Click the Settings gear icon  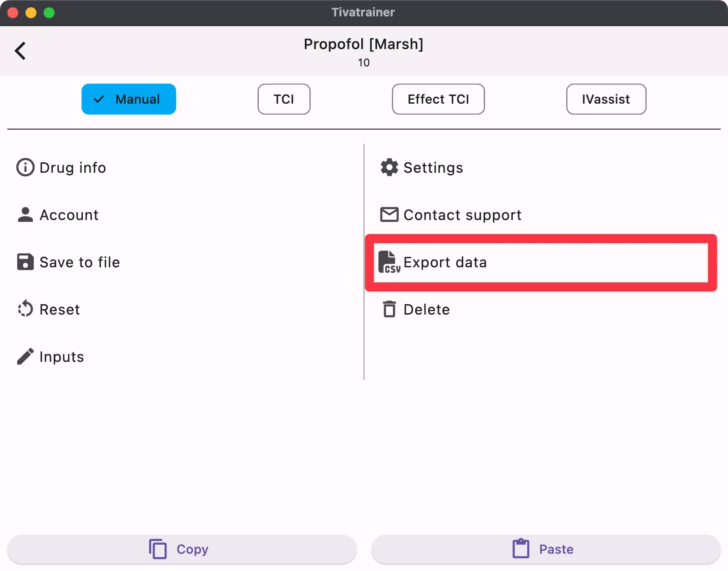click(x=389, y=167)
